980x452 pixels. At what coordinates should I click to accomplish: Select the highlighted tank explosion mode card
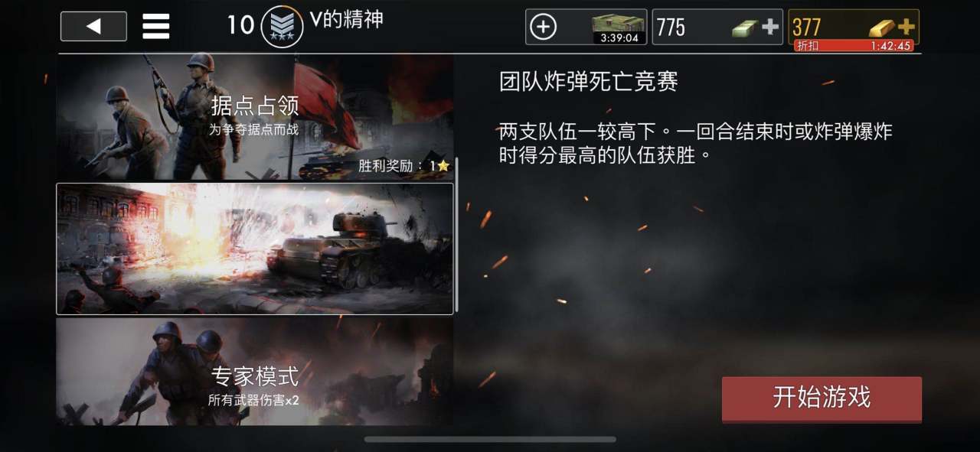[x=254, y=249]
